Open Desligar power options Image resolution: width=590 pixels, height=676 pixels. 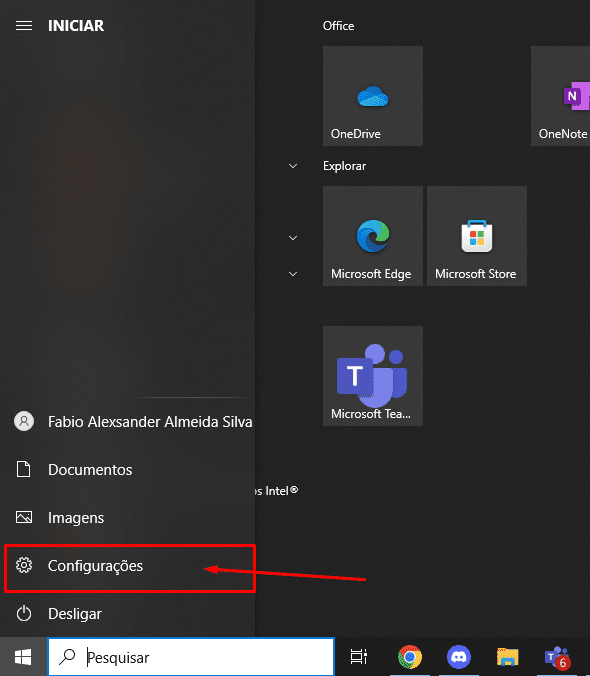(128, 613)
